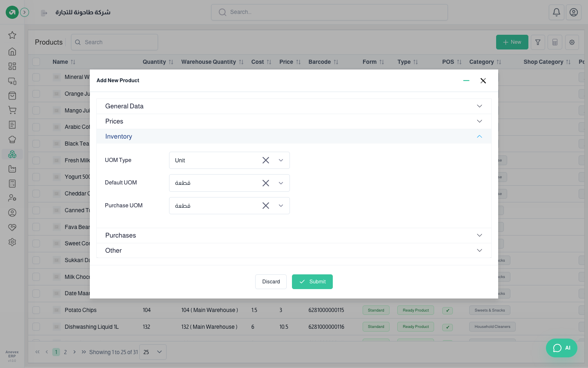Open the calculator accounting icon in sidebar

click(12, 184)
